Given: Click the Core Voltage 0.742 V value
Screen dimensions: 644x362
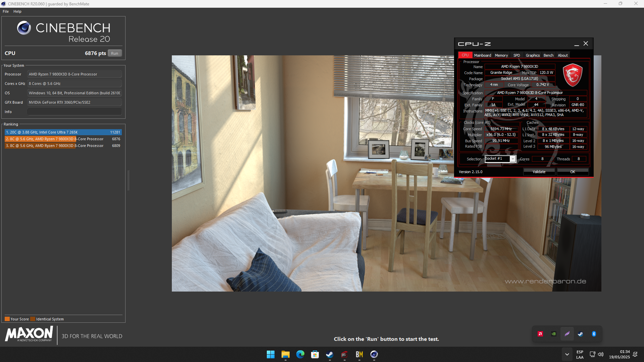Looking at the screenshot, I should [x=542, y=85].
